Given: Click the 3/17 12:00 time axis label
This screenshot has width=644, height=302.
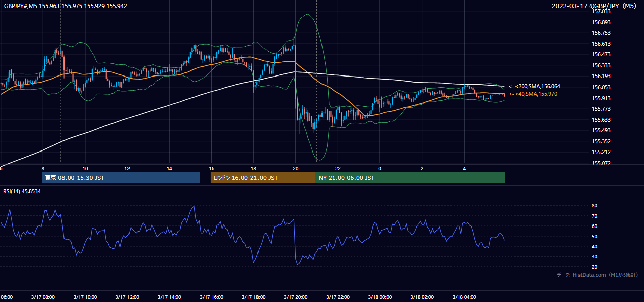Looking at the screenshot, I should point(127,297).
